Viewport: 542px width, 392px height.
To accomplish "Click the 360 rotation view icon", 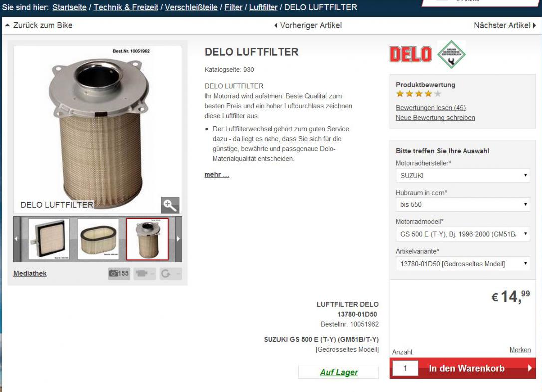I will (x=170, y=273).
